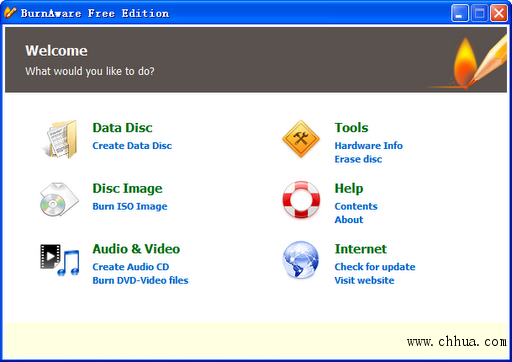Click Check for update
Image resolution: width=512 pixels, height=362 pixels.
click(x=375, y=267)
